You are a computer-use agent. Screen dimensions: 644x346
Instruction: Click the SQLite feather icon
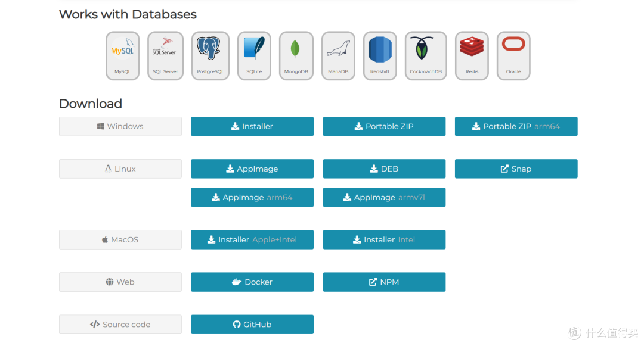[254, 55]
